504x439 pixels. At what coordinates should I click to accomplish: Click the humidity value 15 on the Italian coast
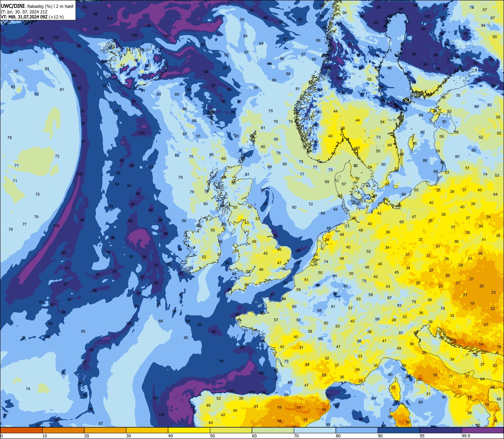(x=419, y=380)
